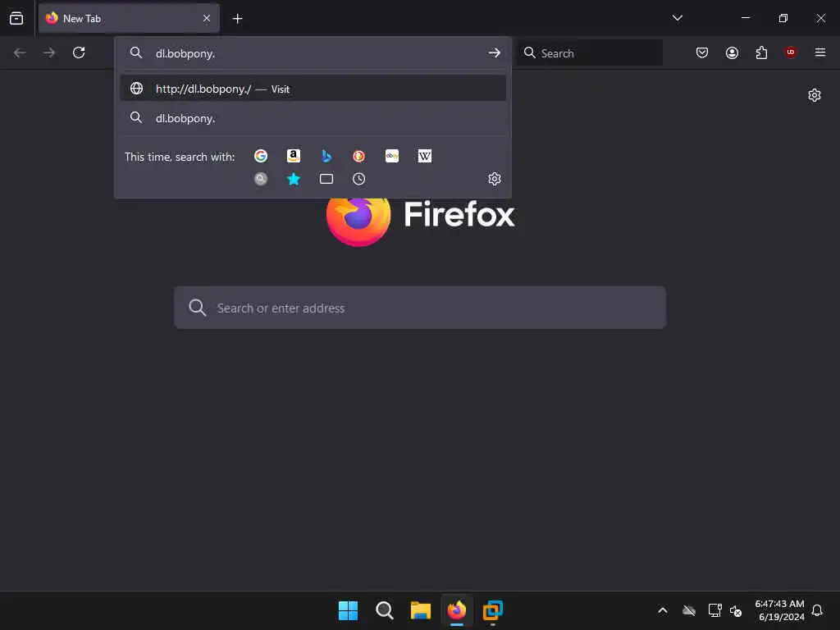
Task: Select dl.bobpony. search suggestion row
Action: tap(313, 118)
